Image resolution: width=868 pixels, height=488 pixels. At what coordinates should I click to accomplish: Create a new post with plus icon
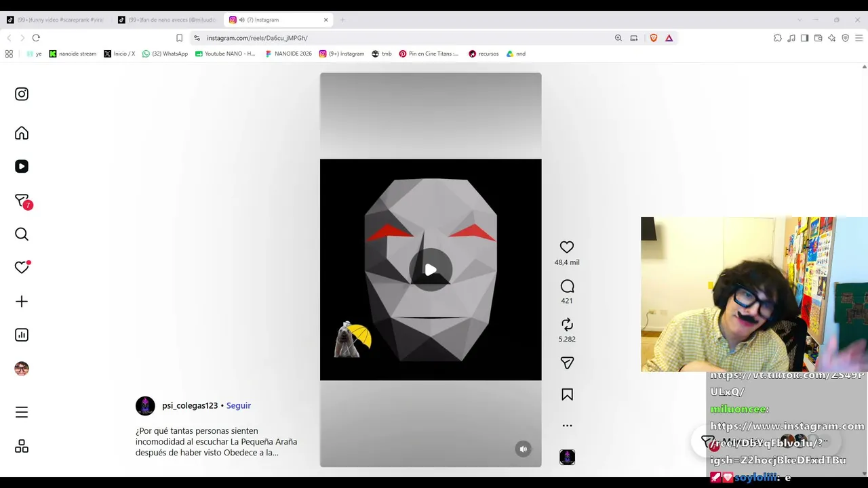point(22,302)
